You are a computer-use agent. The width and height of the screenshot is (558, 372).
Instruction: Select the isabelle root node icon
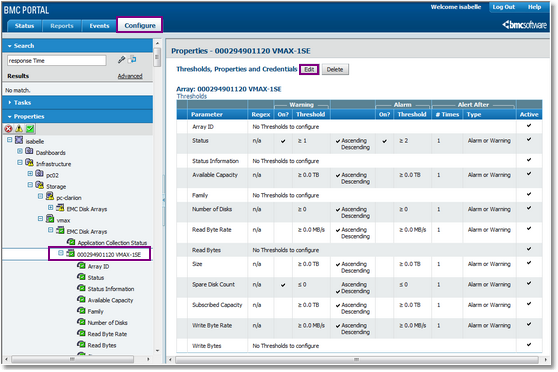click(19, 141)
